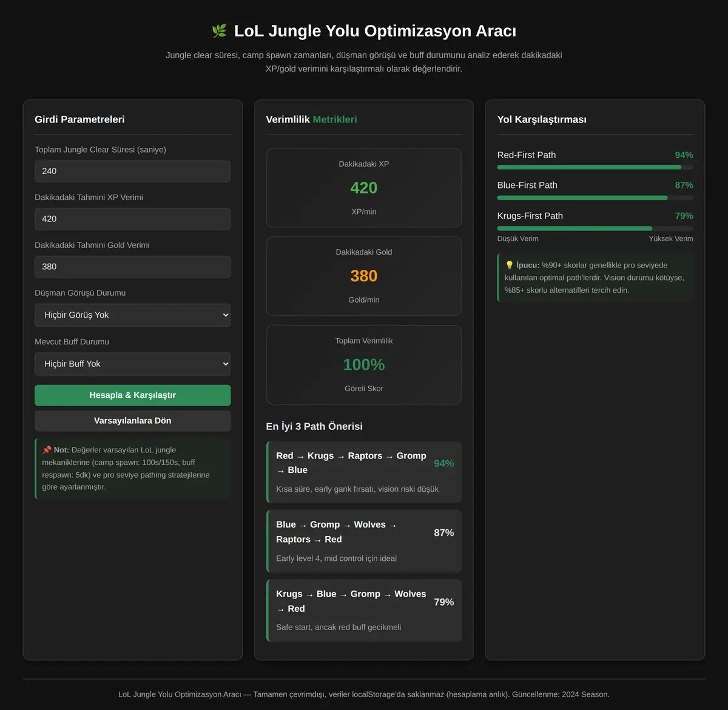Click the Early level 4, mid control description
728x710 pixels.
click(x=337, y=558)
